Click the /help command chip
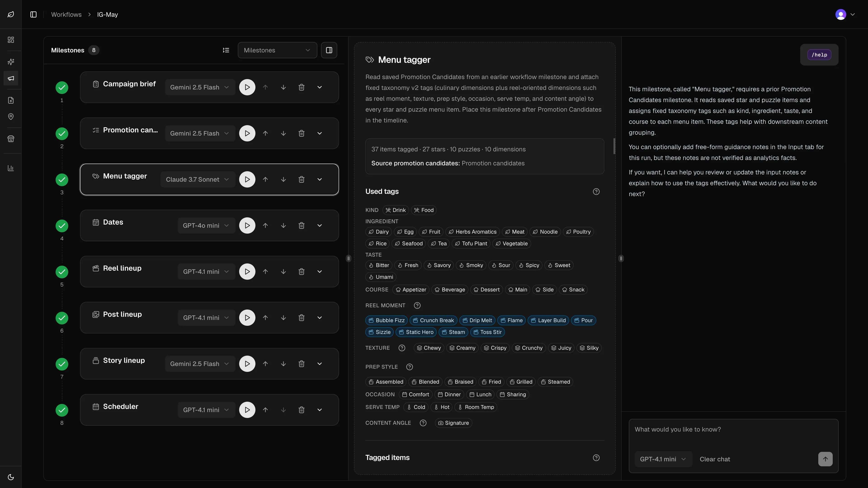The height and width of the screenshot is (488, 868). pos(819,55)
